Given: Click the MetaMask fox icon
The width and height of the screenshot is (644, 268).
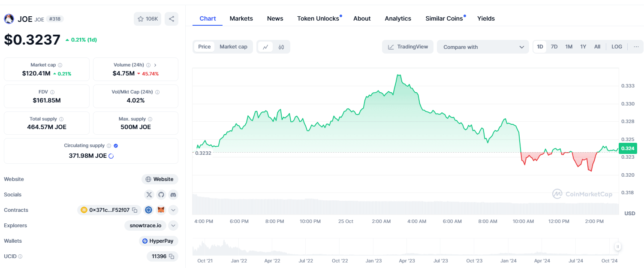Looking at the screenshot, I should tap(161, 210).
